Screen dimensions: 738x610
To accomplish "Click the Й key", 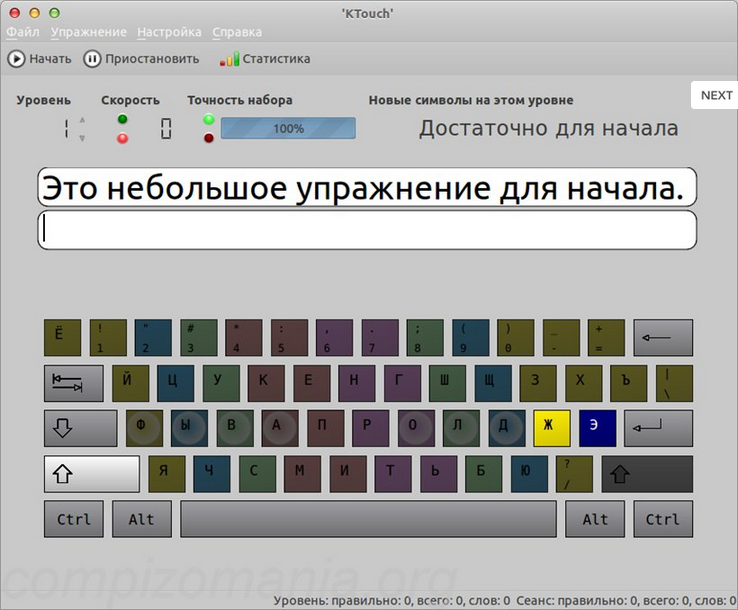I will (131, 383).
